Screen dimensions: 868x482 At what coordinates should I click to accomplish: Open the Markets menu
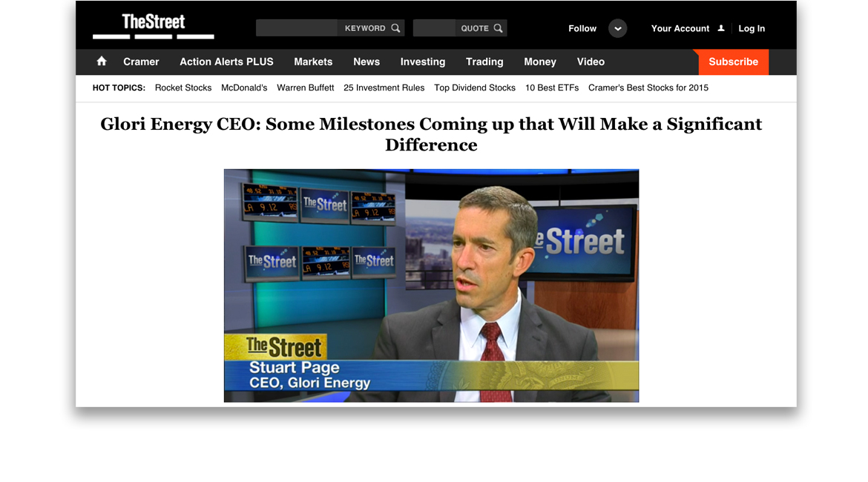pyautogui.click(x=313, y=62)
